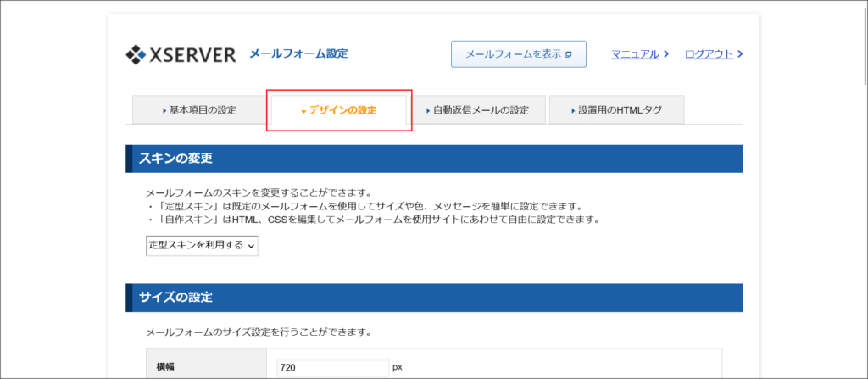Open the マニュアル link

click(x=635, y=54)
